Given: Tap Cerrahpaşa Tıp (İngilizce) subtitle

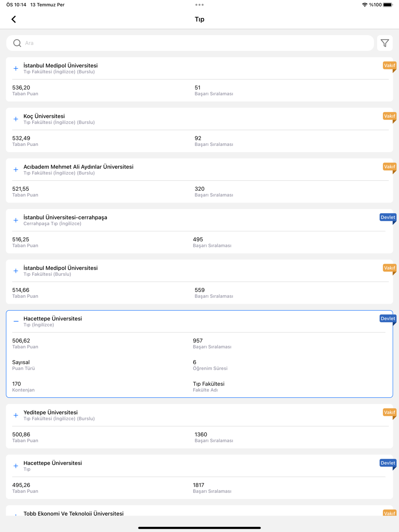Looking at the screenshot, I should pos(52,224).
